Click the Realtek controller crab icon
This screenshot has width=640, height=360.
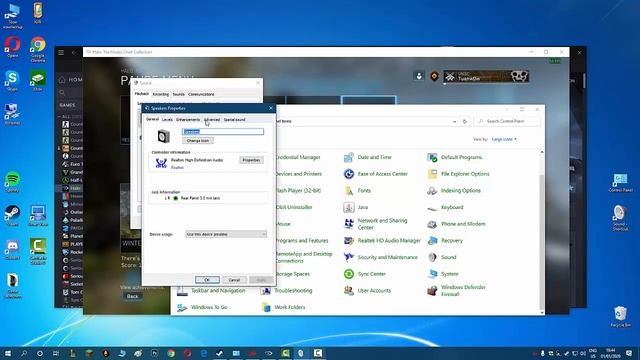click(x=161, y=163)
